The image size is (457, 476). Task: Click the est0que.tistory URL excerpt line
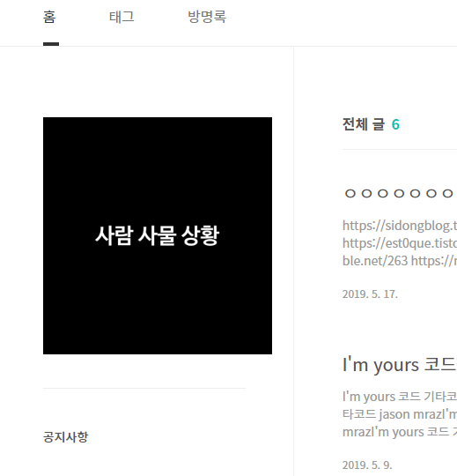coord(400,243)
